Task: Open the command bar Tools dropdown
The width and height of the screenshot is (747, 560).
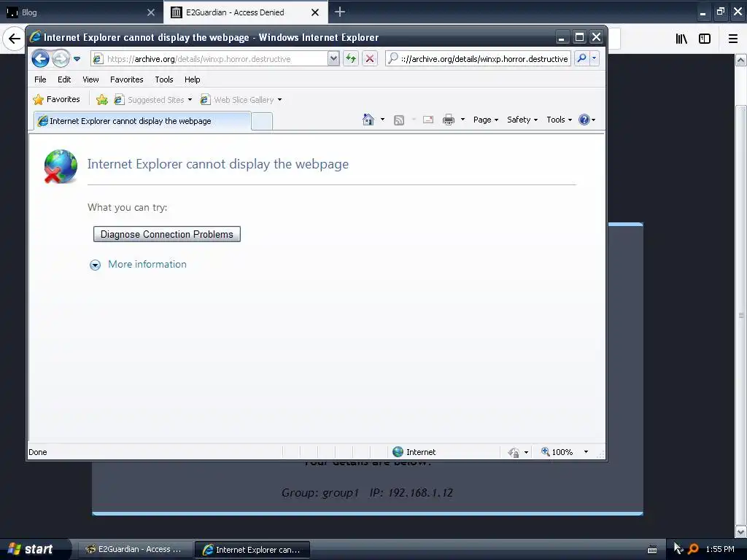Action: [559, 120]
